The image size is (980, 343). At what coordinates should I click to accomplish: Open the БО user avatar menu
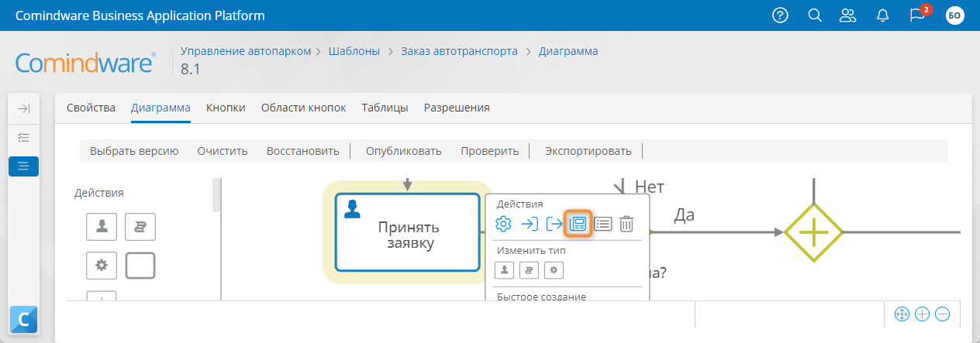coord(954,15)
